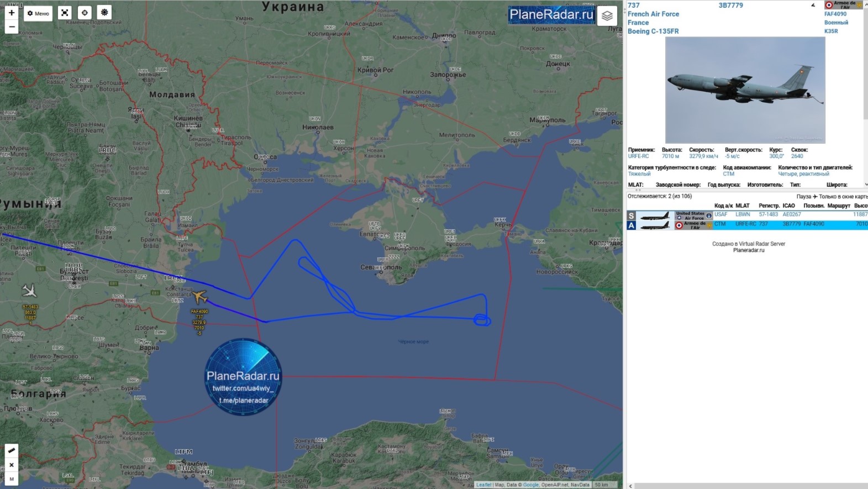868x489 pixels.
Task: Select the 57-1483 aircraft marker on map
Action: point(29,290)
